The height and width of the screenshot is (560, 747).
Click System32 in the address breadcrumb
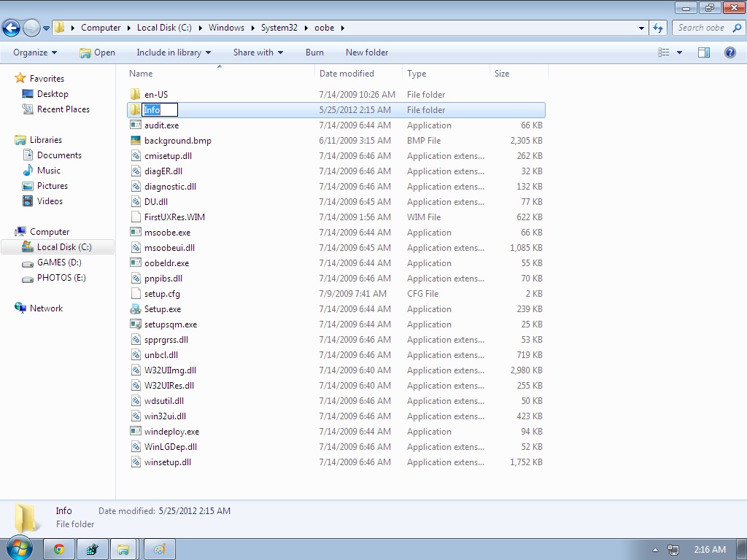click(x=279, y=28)
